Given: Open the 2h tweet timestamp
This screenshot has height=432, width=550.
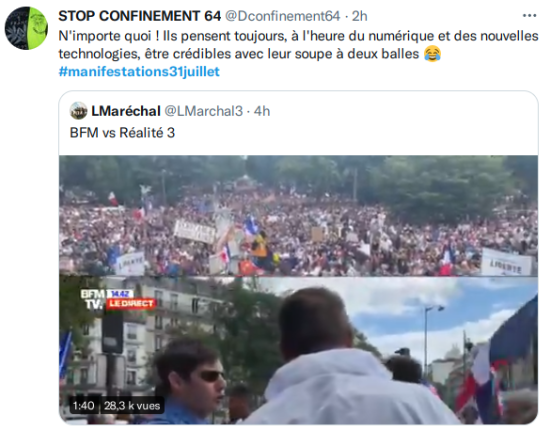Looking at the screenshot, I should [360, 16].
